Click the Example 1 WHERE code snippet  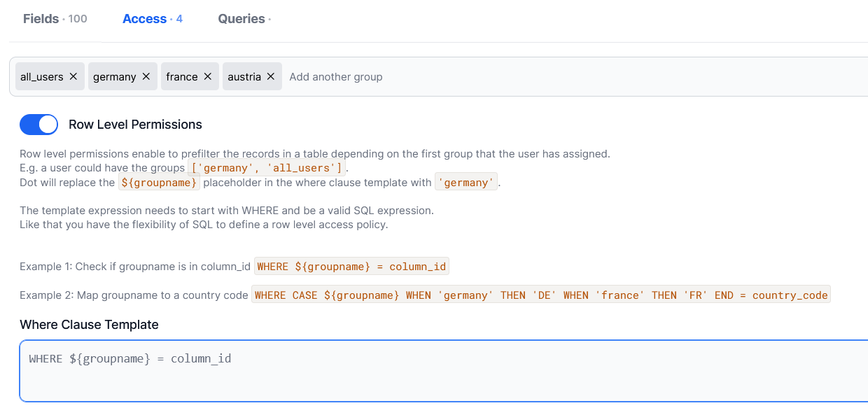pyautogui.click(x=351, y=267)
